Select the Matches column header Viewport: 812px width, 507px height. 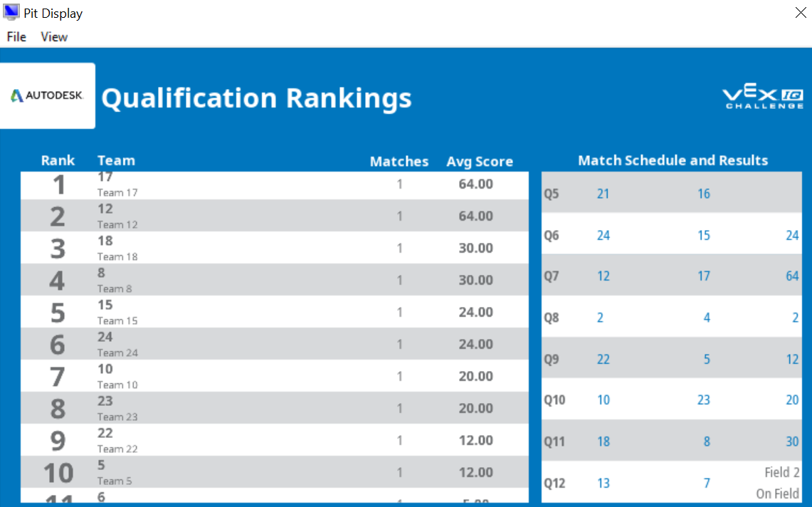point(399,160)
